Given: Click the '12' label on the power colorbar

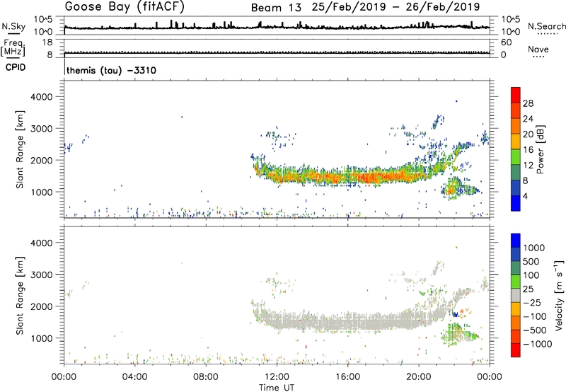Looking at the screenshot, I should (x=528, y=166).
